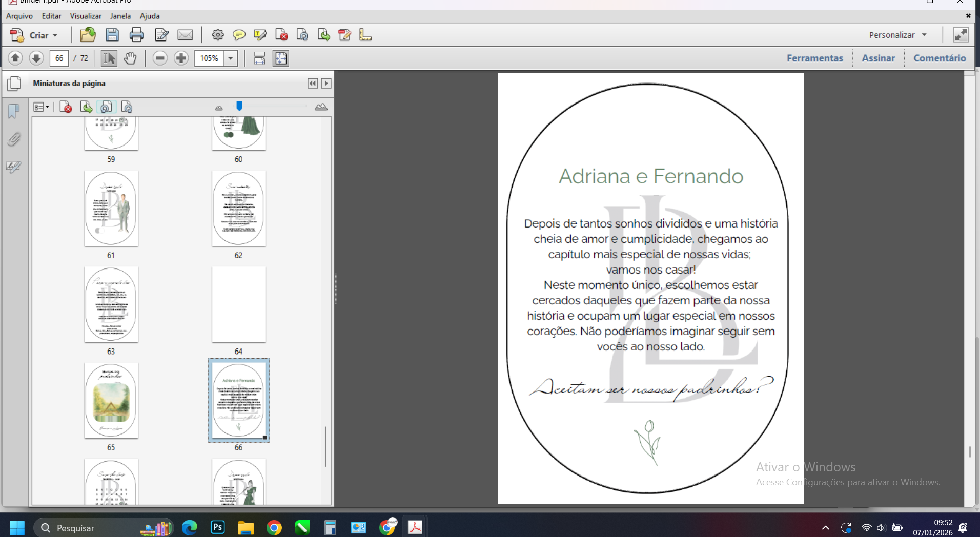Activate the text selection tool
This screenshot has height=537, width=980.
pyautogui.click(x=109, y=58)
